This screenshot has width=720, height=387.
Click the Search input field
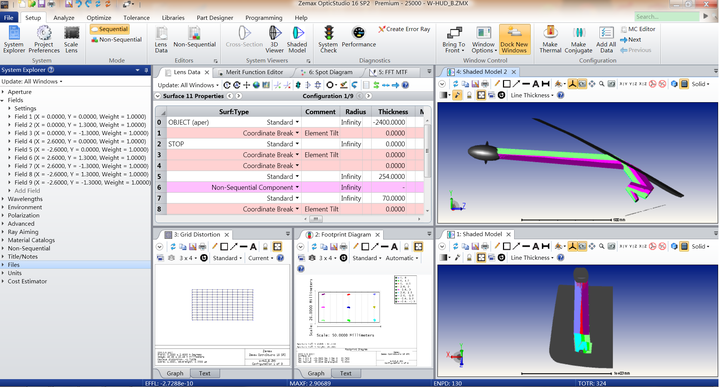pyautogui.click(x=667, y=17)
